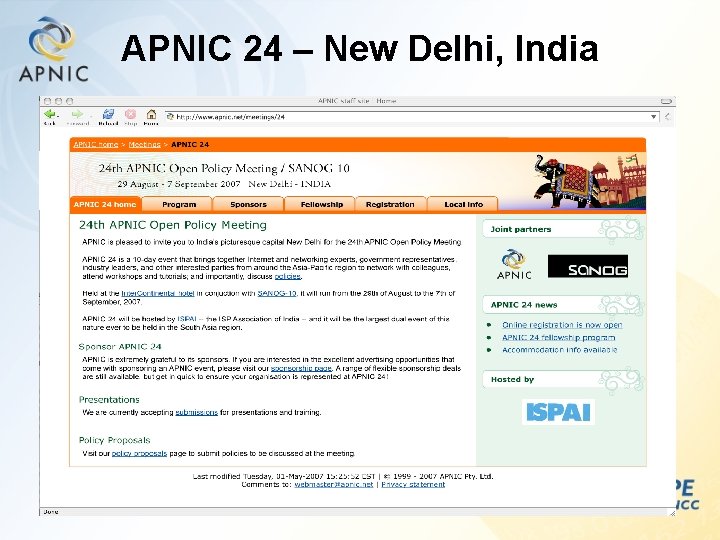
Task: Click the Home house icon
Action: tap(151, 114)
